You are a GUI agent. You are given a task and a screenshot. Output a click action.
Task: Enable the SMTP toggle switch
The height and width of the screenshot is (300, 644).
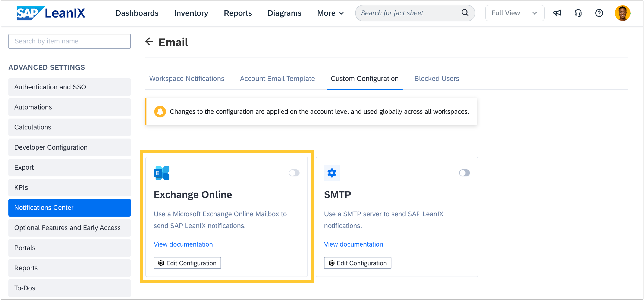[464, 173]
